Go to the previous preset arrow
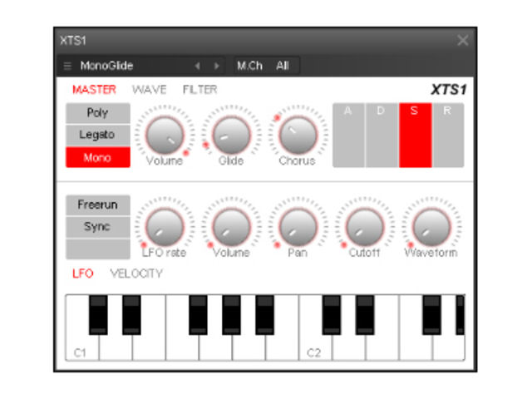This screenshot has width=532, height=399. (x=198, y=66)
